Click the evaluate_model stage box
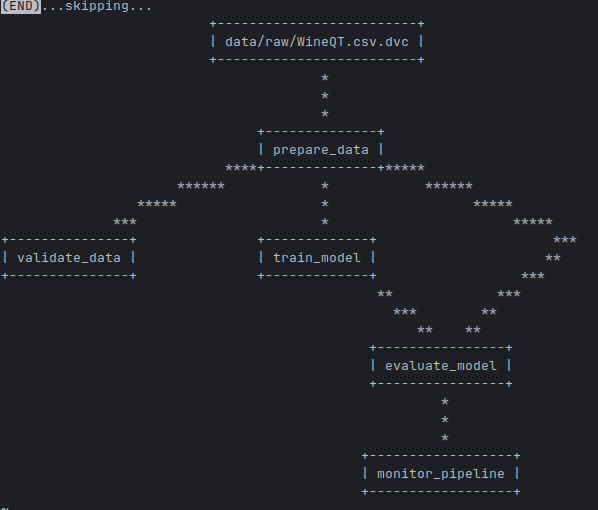 [x=441, y=366]
